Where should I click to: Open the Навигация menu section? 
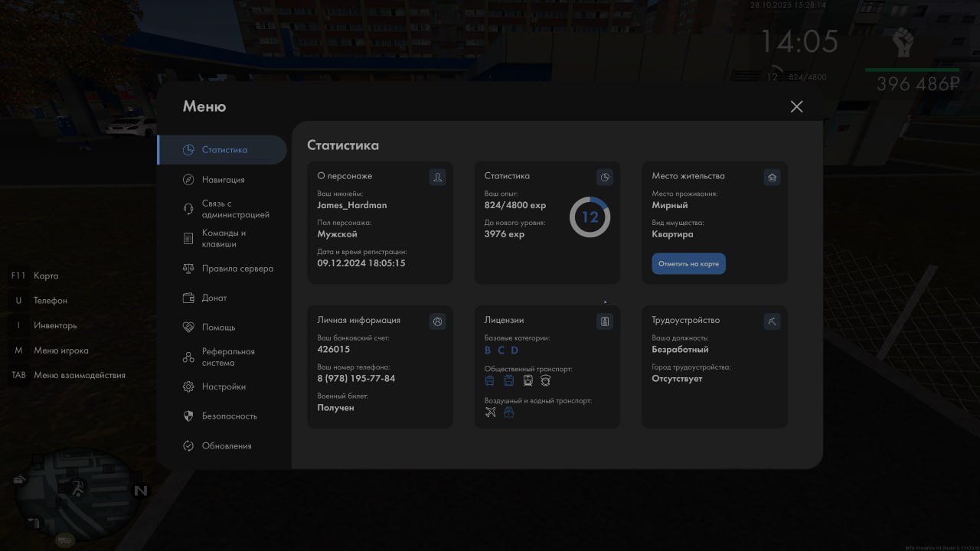(222, 180)
